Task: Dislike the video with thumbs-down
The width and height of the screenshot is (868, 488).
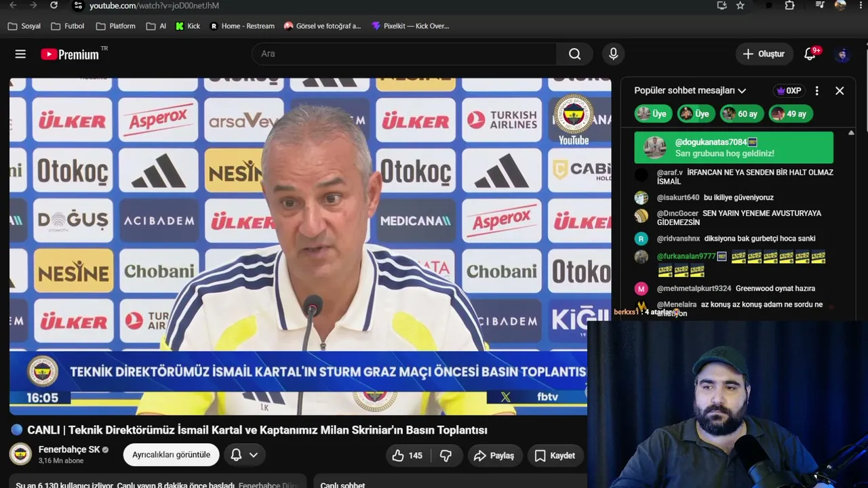Action: (x=446, y=455)
